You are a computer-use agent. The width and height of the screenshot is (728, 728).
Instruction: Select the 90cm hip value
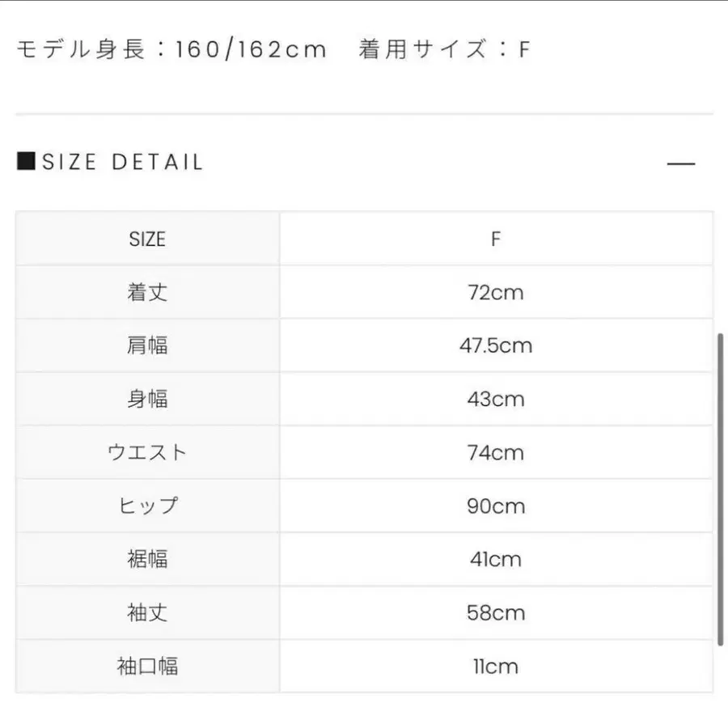click(496, 506)
